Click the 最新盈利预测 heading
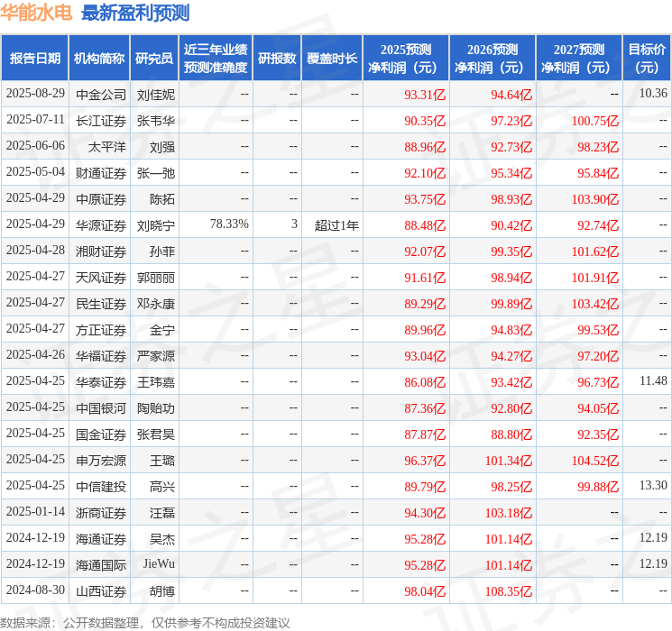This screenshot has width=672, height=631. [135, 13]
